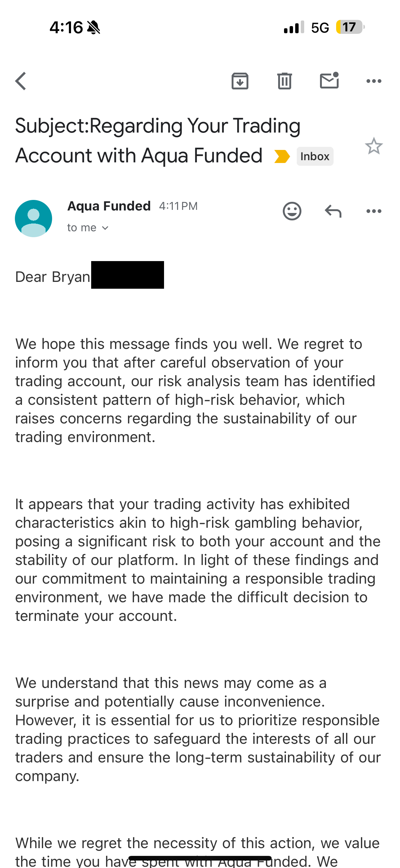The width and height of the screenshot is (400, 868).
Task: Tap the battery indicator showing 17
Action: [350, 27]
